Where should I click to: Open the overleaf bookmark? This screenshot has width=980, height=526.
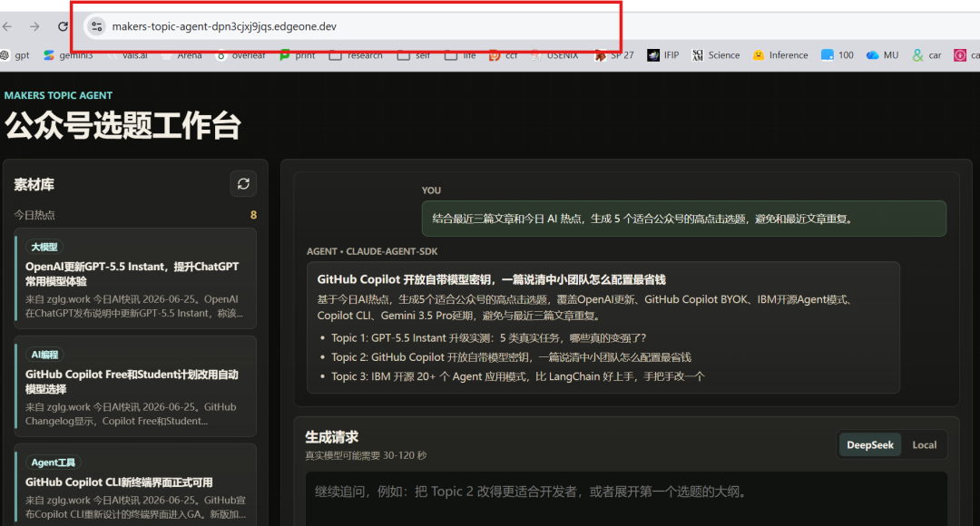(241, 55)
